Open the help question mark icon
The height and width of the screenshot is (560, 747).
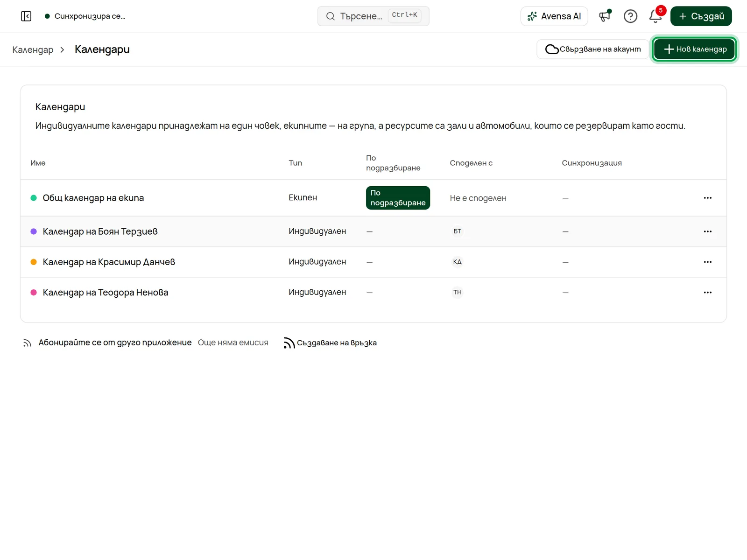pos(630,16)
